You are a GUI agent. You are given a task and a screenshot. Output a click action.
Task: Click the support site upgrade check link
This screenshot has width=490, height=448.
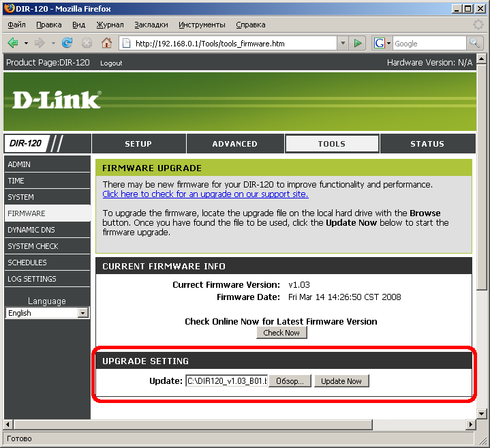click(205, 194)
